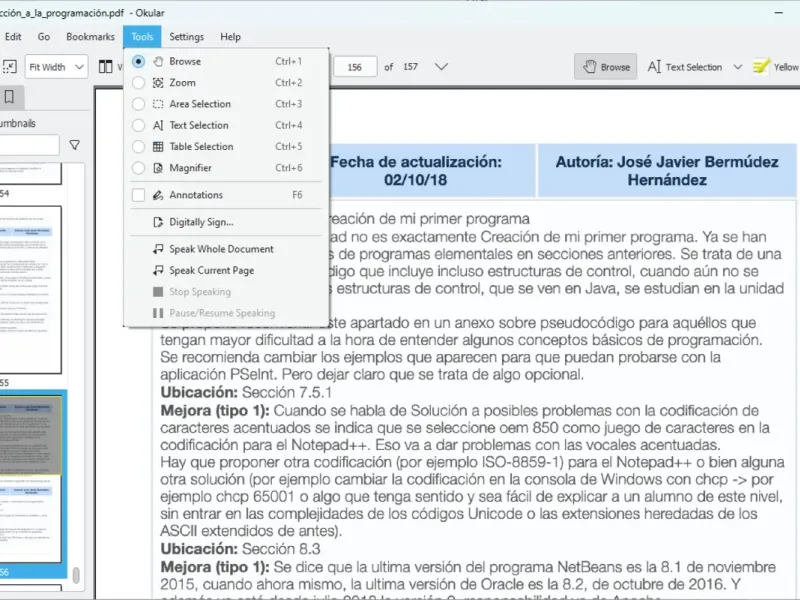This screenshot has width=800, height=600.
Task: Click the thumbnails filter funnel icon
Action: [75, 145]
